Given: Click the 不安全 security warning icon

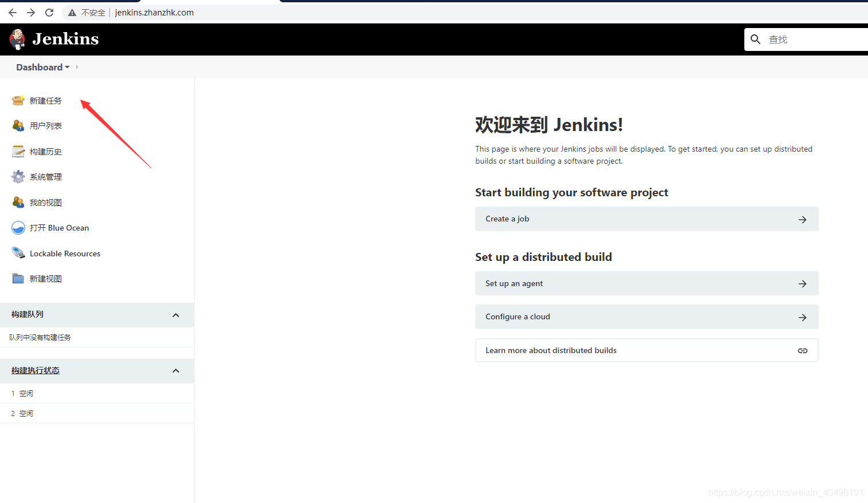Looking at the screenshot, I should [x=72, y=13].
